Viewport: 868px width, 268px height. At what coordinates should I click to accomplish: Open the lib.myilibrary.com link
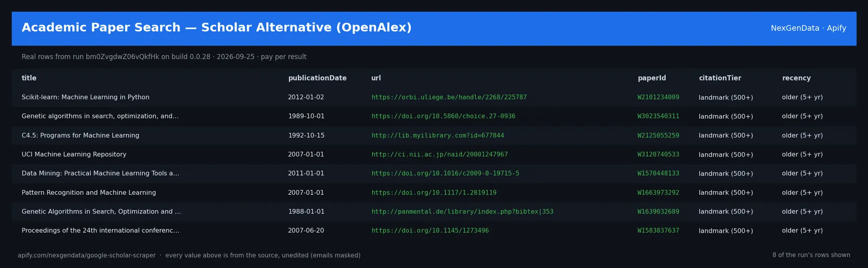click(x=437, y=135)
